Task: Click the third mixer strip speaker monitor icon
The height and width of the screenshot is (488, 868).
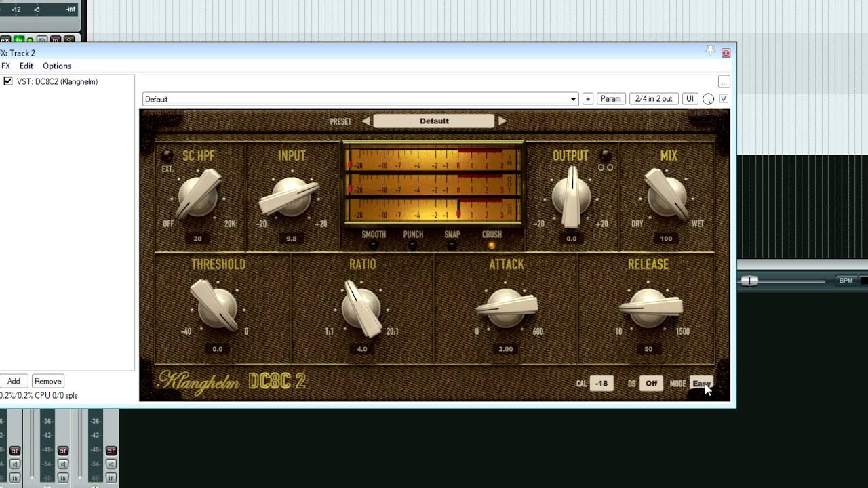Action: coord(111,464)
